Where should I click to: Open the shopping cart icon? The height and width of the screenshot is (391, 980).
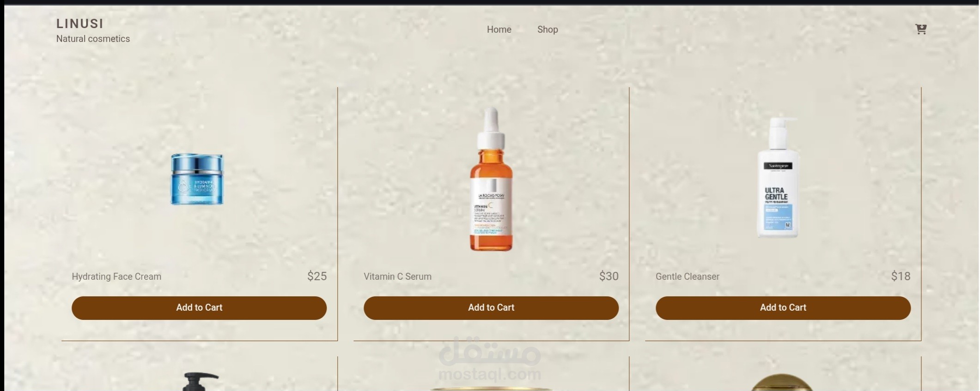(x=921, y=29)
